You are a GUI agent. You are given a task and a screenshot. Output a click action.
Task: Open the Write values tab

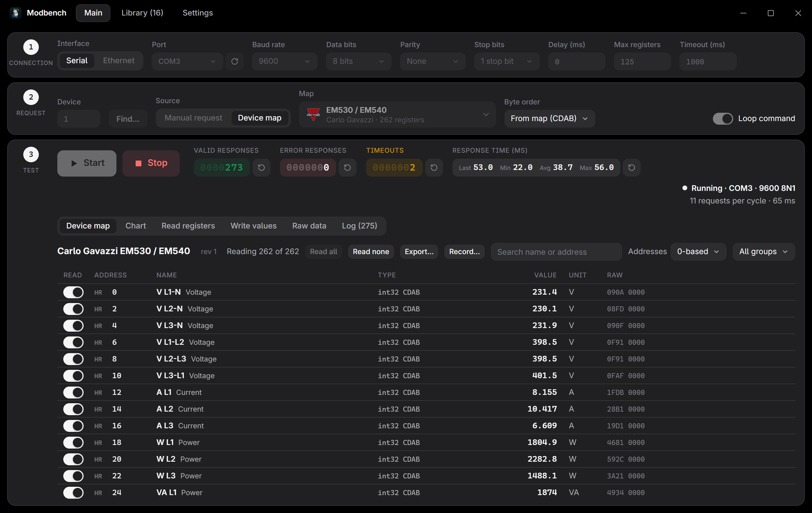click(x=253, y=226)
